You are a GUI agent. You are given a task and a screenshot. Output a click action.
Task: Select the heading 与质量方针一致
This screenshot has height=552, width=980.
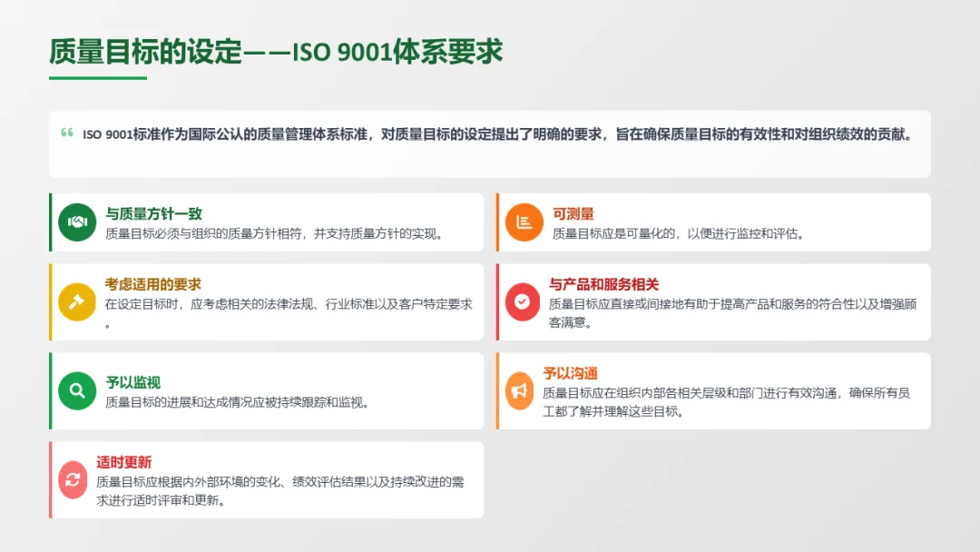(x=153, y=213)
